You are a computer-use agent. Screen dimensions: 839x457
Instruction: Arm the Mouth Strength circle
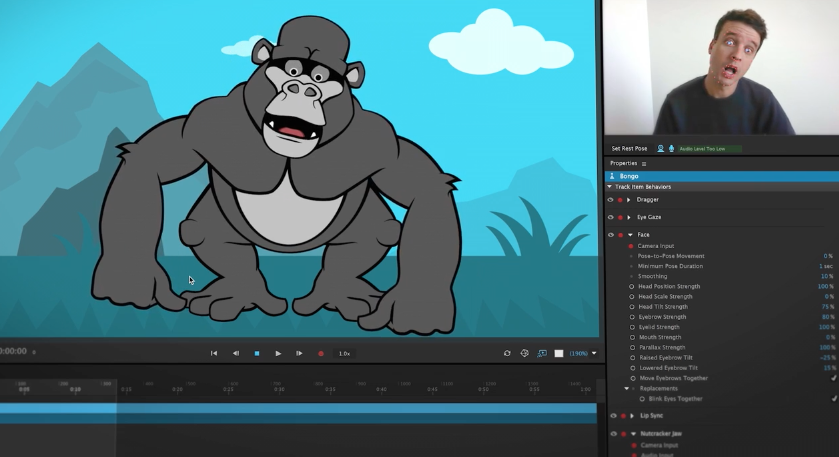point(632,338)
